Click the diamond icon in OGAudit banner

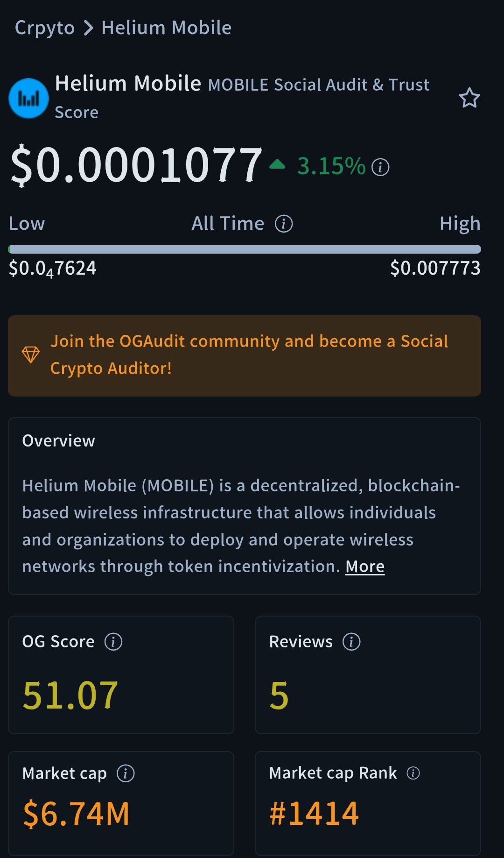coord(31,355)
